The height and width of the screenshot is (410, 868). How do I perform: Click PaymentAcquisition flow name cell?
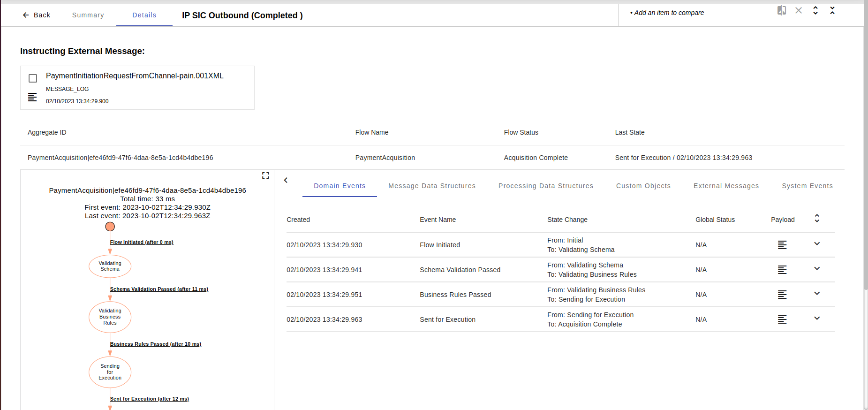(385, 158)
